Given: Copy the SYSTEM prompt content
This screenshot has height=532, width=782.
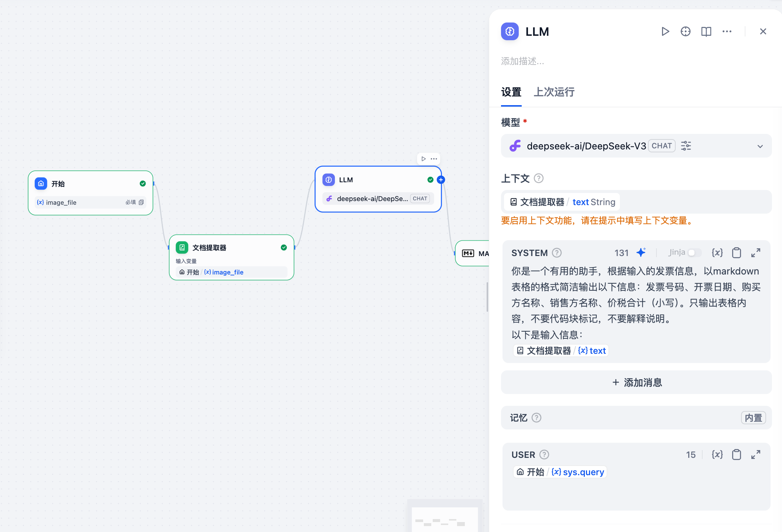Looking at the screenshot, I should 737,252.
